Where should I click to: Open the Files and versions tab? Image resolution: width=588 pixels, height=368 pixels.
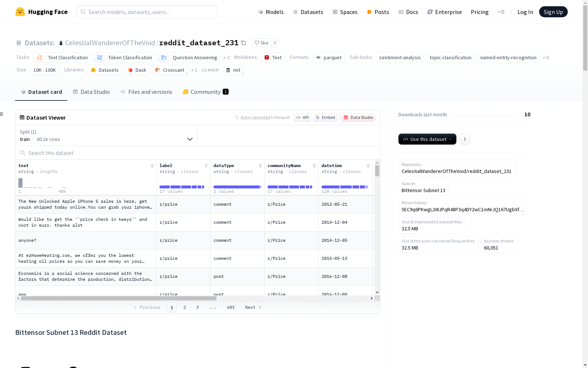[146, 92]
